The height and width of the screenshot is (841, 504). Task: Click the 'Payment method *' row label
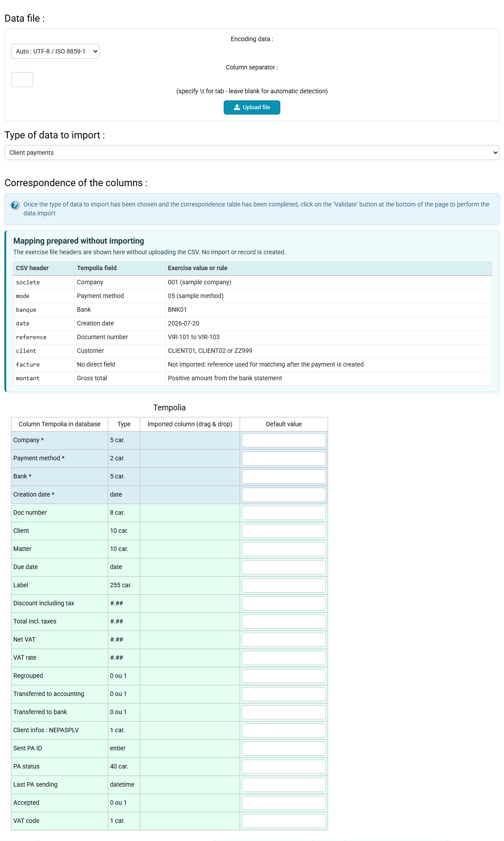pos(39,458)
